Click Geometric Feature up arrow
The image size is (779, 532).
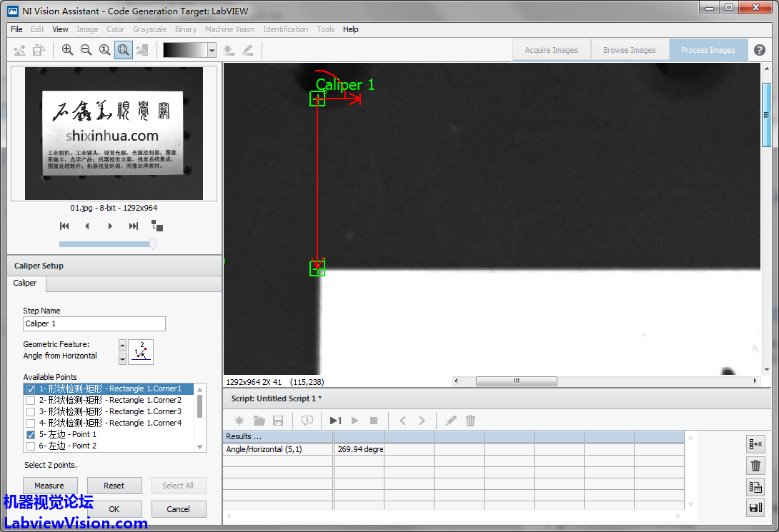pos(122,345)
